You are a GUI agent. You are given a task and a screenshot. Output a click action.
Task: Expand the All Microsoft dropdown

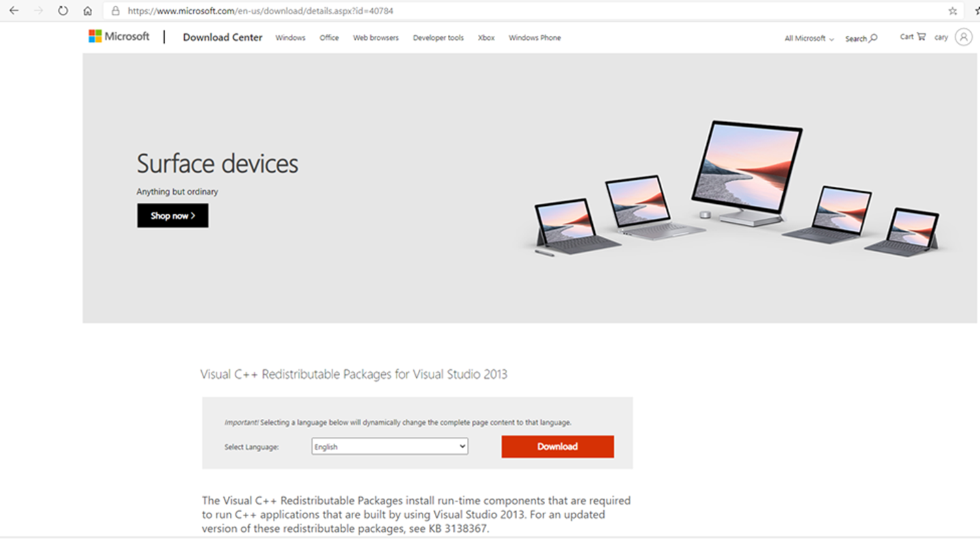[809, 39]
